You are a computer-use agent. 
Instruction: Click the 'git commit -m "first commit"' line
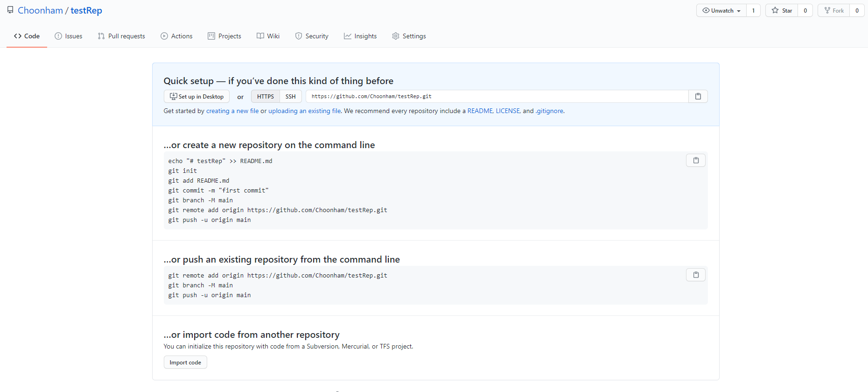pyautogui.click(x=218, y=190)
